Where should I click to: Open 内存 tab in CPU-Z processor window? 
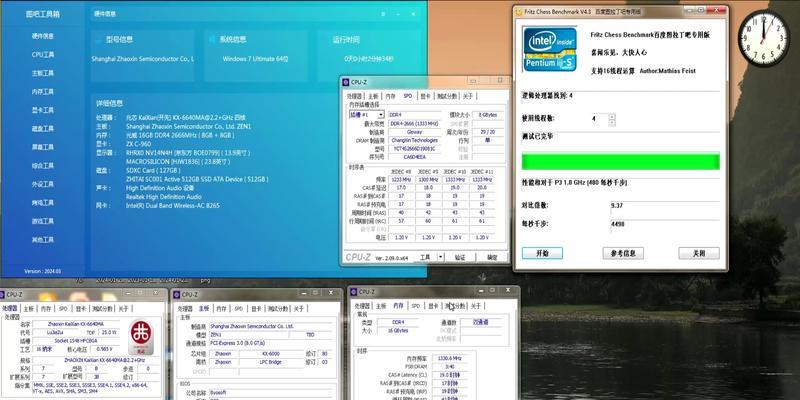coord(46,309)
